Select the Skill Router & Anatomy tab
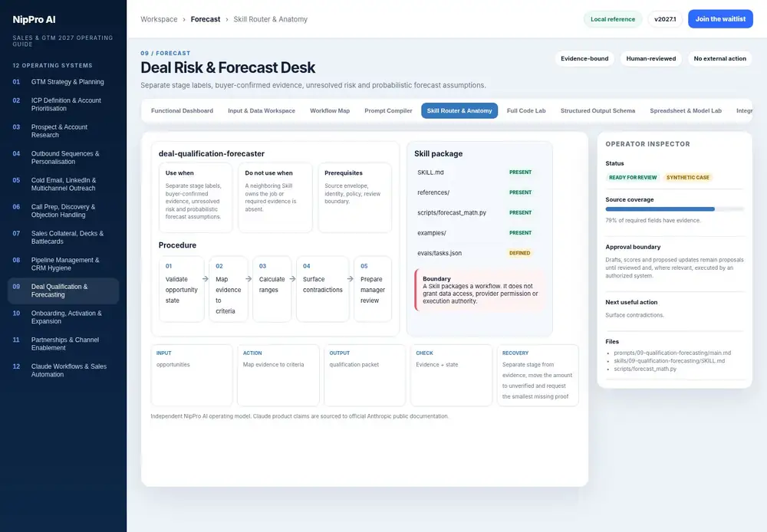Viewport: 767px width, 532px height. coord(459,110)
